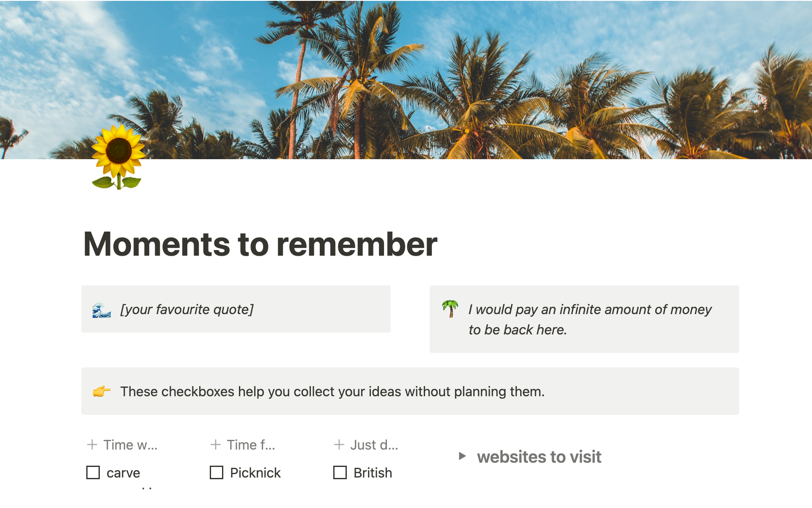Select the "I would pay an infinite amount" quote
This screenshot has height=508, width=812.
click(x=589, y=319)
